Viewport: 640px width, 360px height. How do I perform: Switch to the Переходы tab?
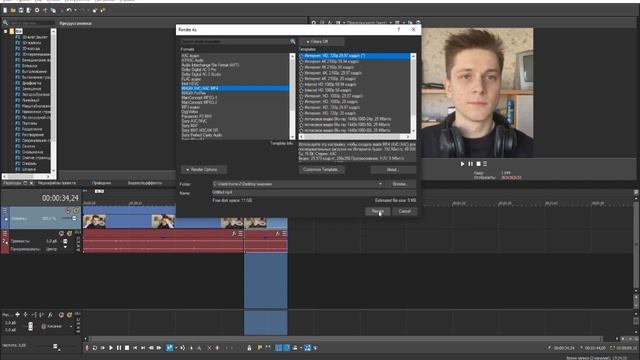pos(13,183)
